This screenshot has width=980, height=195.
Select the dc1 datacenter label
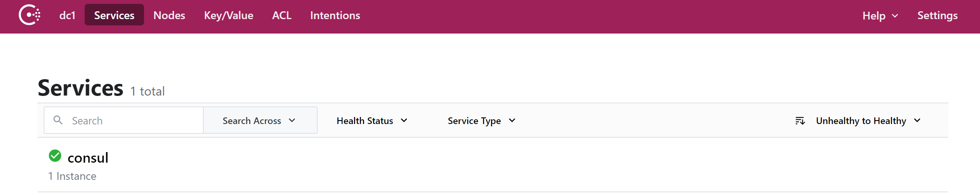(67, 15)
